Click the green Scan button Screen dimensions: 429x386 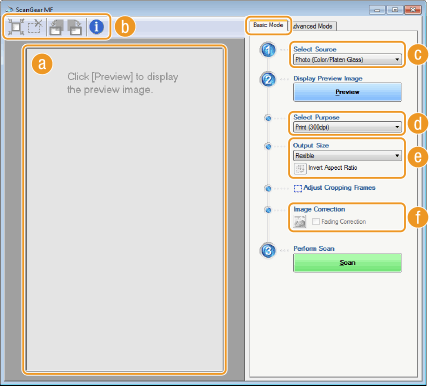point(347,263)
